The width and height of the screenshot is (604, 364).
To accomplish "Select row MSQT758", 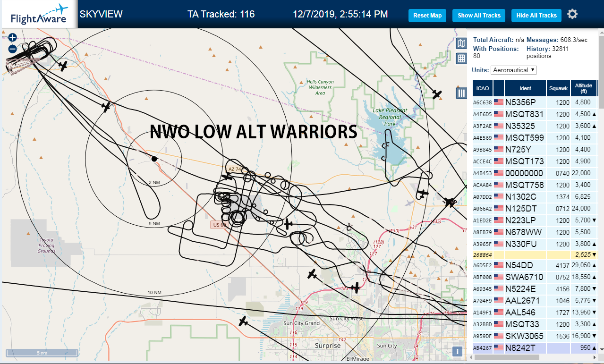I will coord(536,185).
